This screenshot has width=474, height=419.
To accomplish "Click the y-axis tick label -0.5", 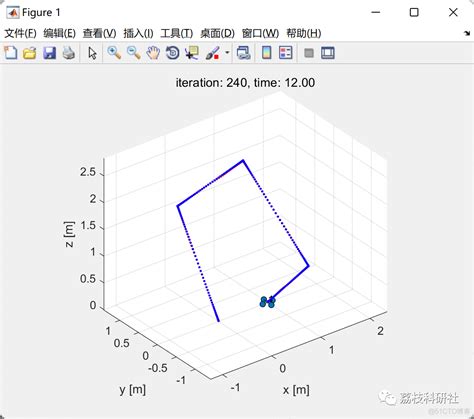I will [x=158, y=368].
